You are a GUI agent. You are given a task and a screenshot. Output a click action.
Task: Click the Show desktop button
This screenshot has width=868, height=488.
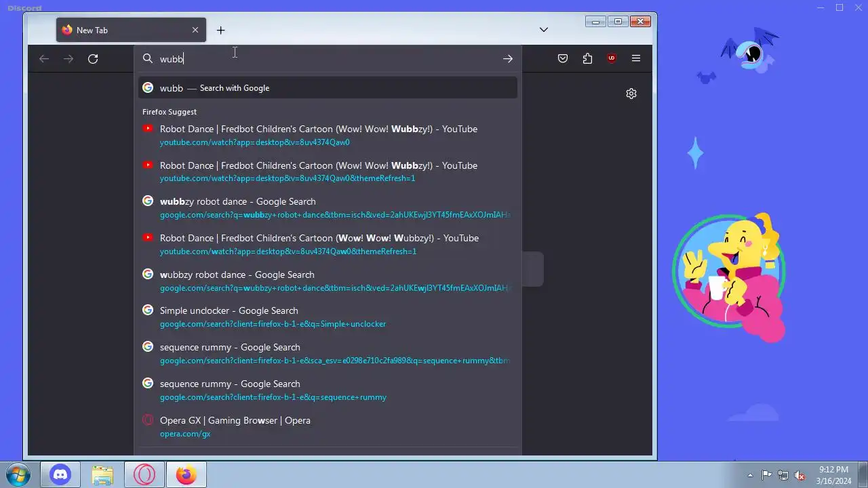coord(863,475)
